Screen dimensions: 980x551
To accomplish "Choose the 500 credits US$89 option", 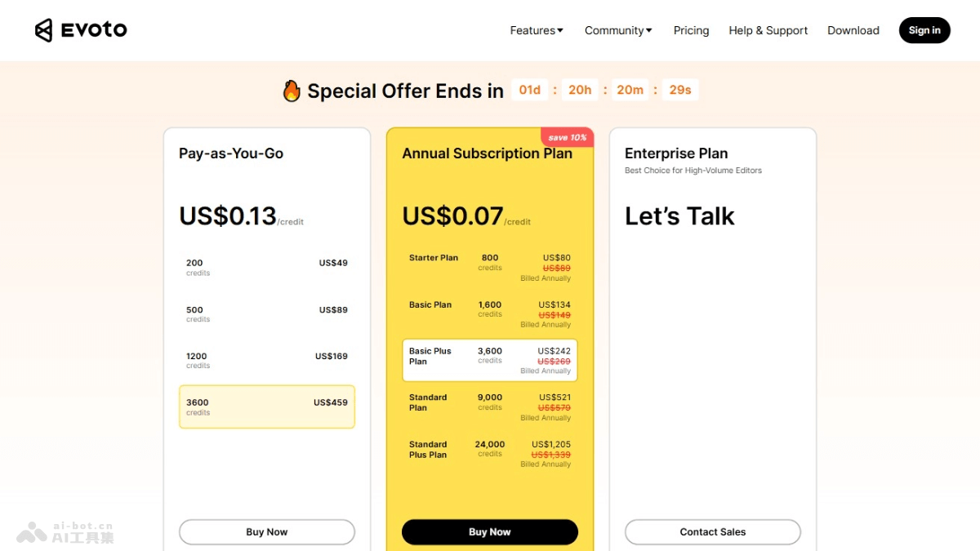I will pyautogui.click(x=267, y=314).
